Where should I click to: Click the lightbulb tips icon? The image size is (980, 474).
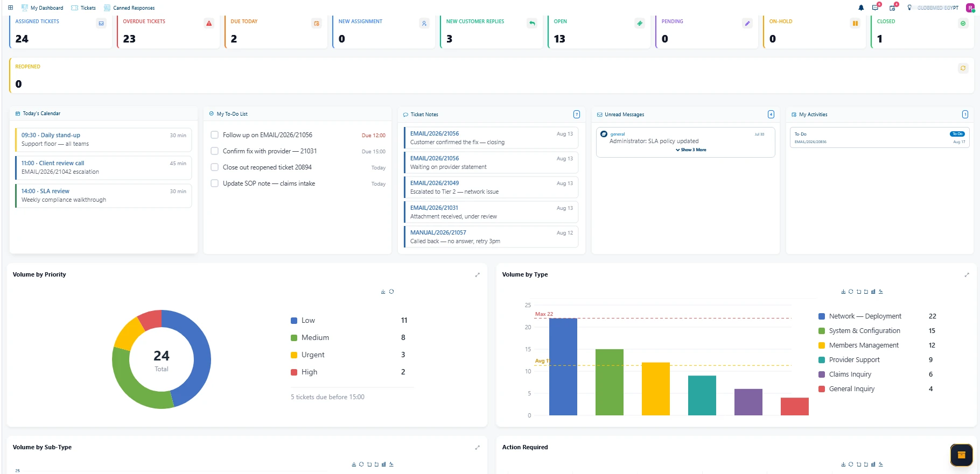pos(909,8)
